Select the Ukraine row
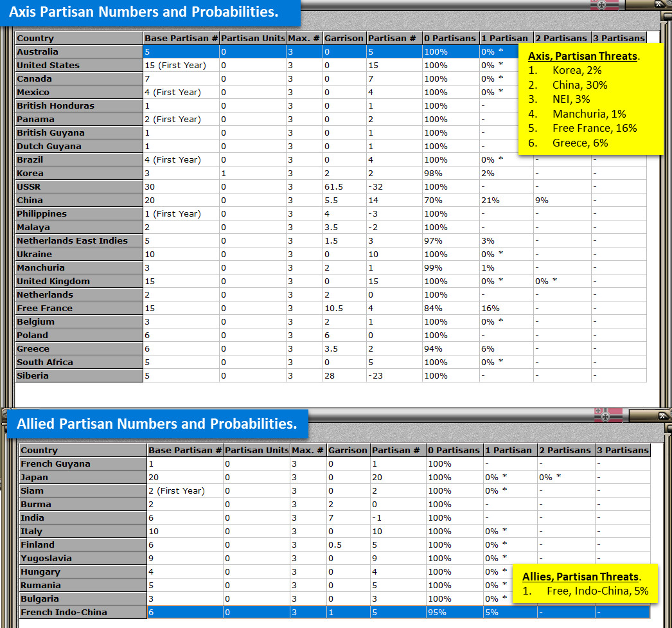The height and width of the screenshot is (628, 672). (331, 254)
